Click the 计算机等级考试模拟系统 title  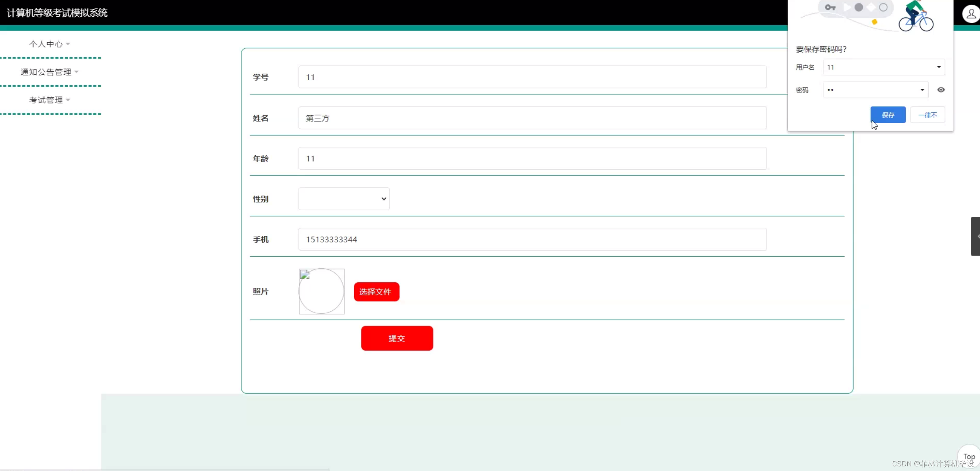pos(57,13)
